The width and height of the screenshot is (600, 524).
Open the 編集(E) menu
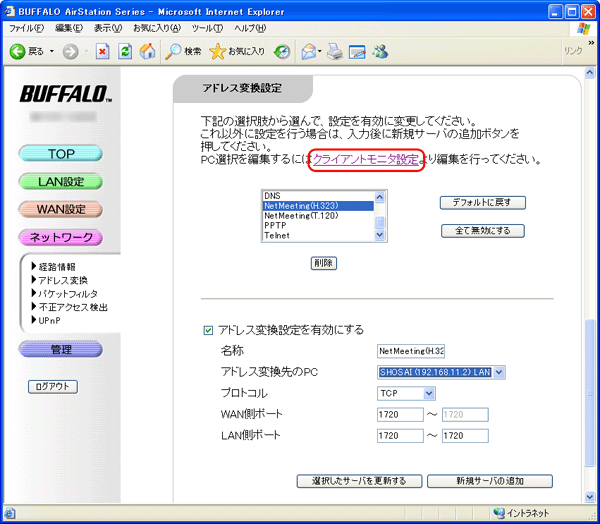(x=69, y=28)
